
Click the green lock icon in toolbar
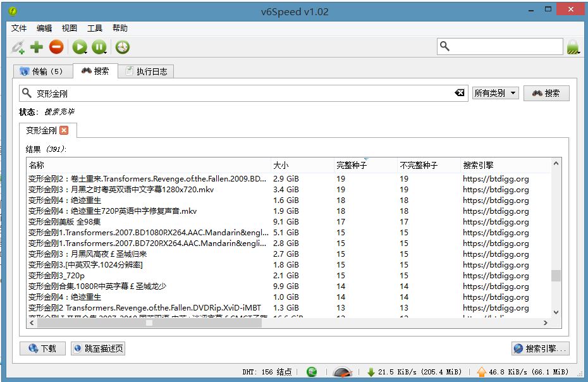pyautogui.click(x=573, y=47)
